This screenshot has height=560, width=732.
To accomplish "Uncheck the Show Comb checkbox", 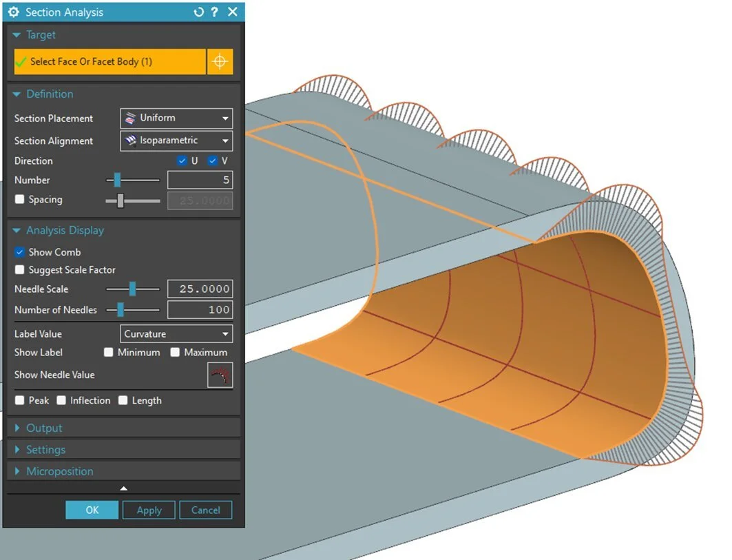I will (19, 251).
